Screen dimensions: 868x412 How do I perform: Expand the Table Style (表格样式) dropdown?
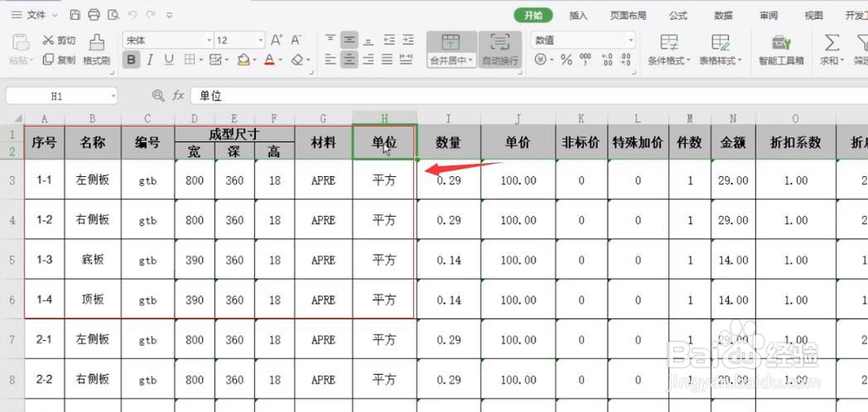(740, 61)
